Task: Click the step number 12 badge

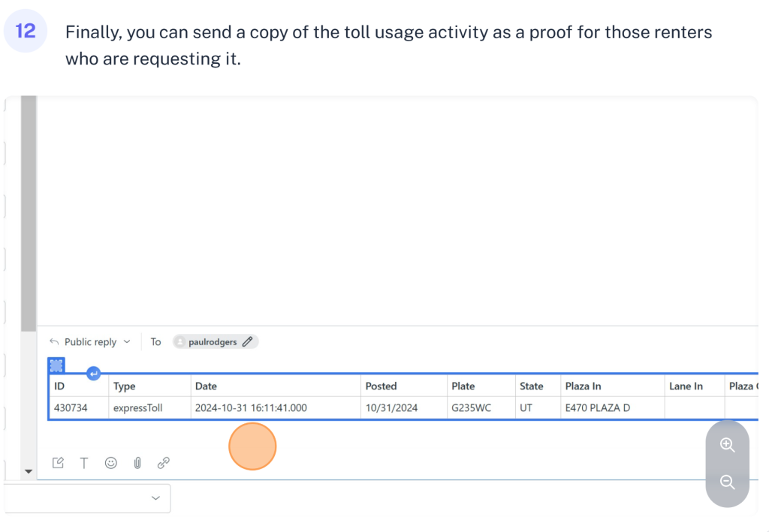Action: pyautogui.click(x=26, y=32)
